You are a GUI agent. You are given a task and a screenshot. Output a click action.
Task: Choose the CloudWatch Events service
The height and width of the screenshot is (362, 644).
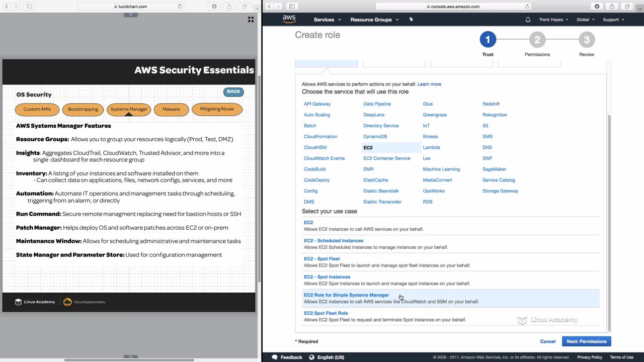[x=324, y=158]
